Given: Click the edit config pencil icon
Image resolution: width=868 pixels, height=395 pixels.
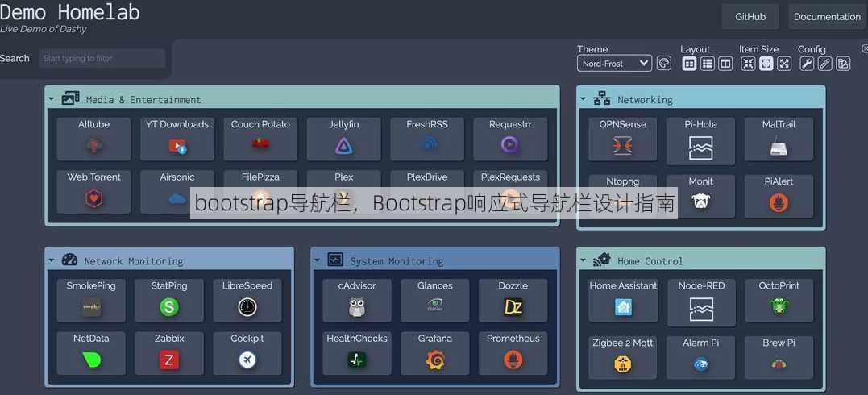Looking at the screenshot, I should coord(824,64).
